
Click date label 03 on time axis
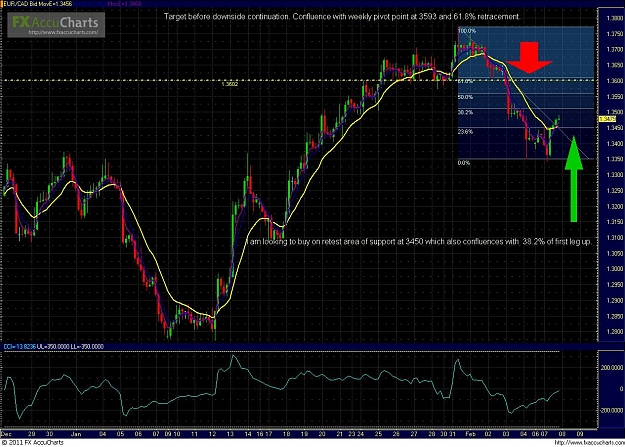[x=505, y=434]
